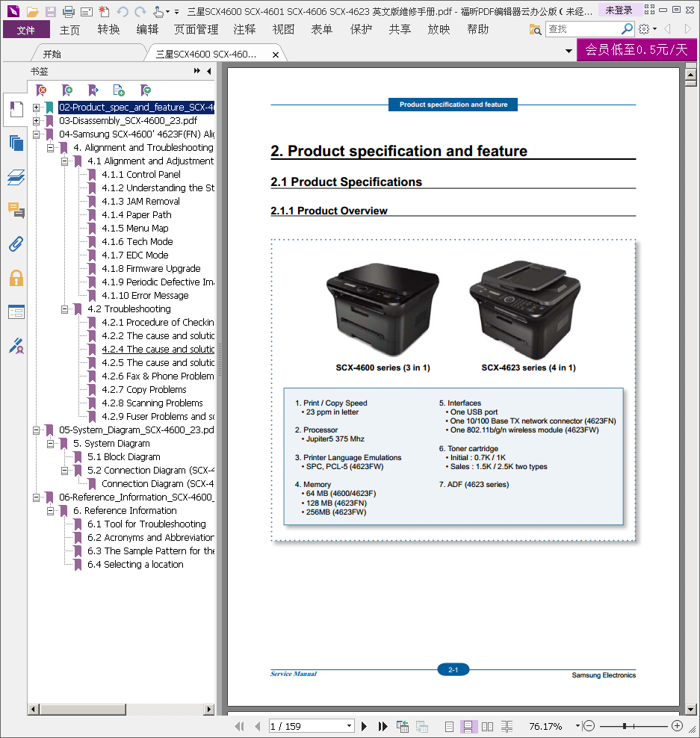This screenshot has height=738, width=700.
Task: Open the Comments panel in the sidebar
Action: pyautogui.click(x=16, y=211)
